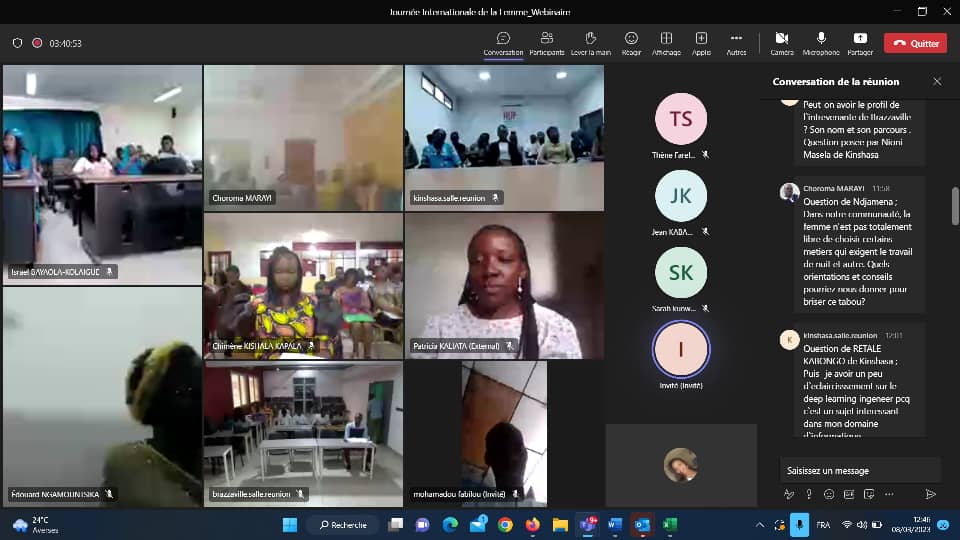Raise hand with Lever la main
This screenshot has height=540, width=960.
(590, 43)
